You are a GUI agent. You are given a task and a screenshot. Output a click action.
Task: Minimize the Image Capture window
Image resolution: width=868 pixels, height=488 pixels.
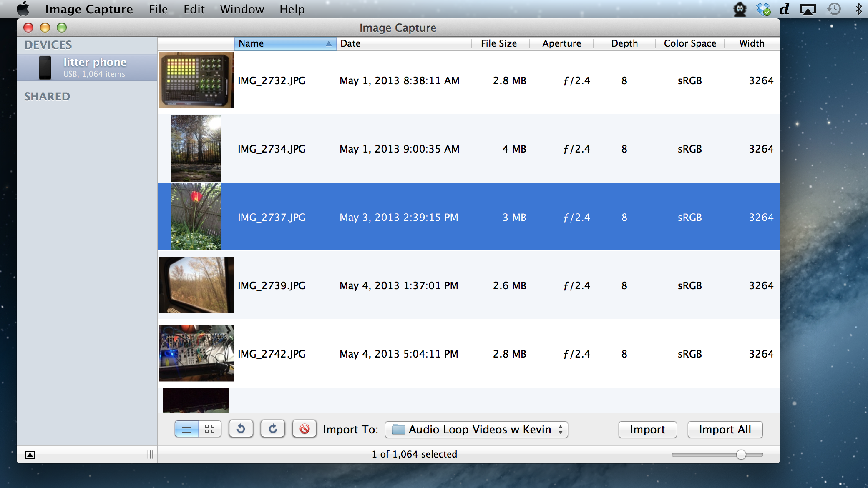45,28
